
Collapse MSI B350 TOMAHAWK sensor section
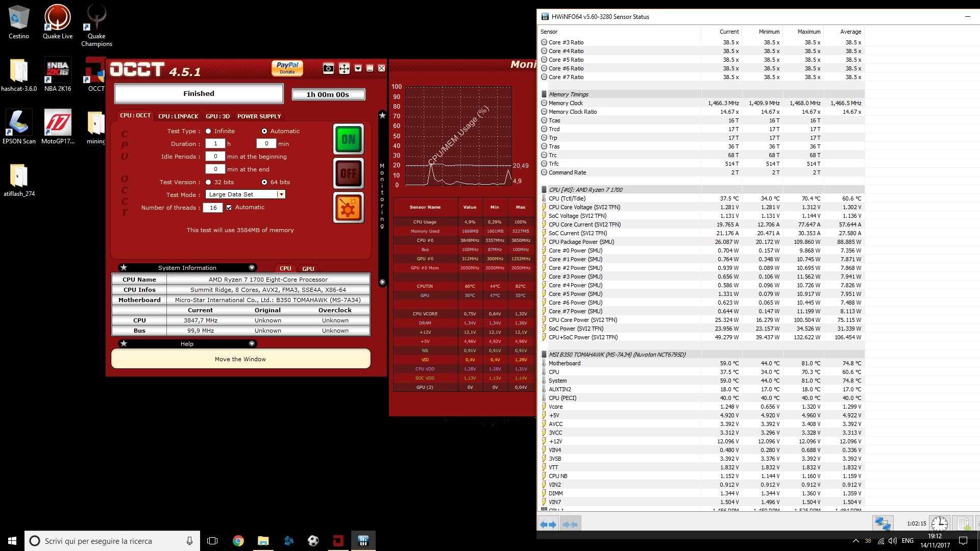pyautogui.click(x=544, y=355)
